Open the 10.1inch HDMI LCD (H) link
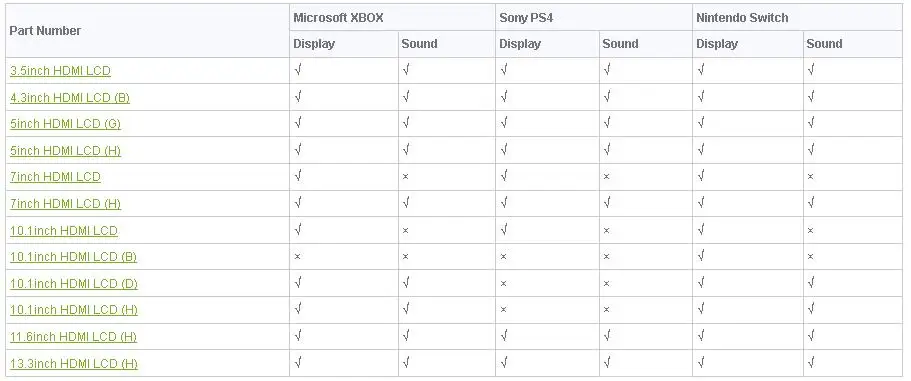 [74, 310]
